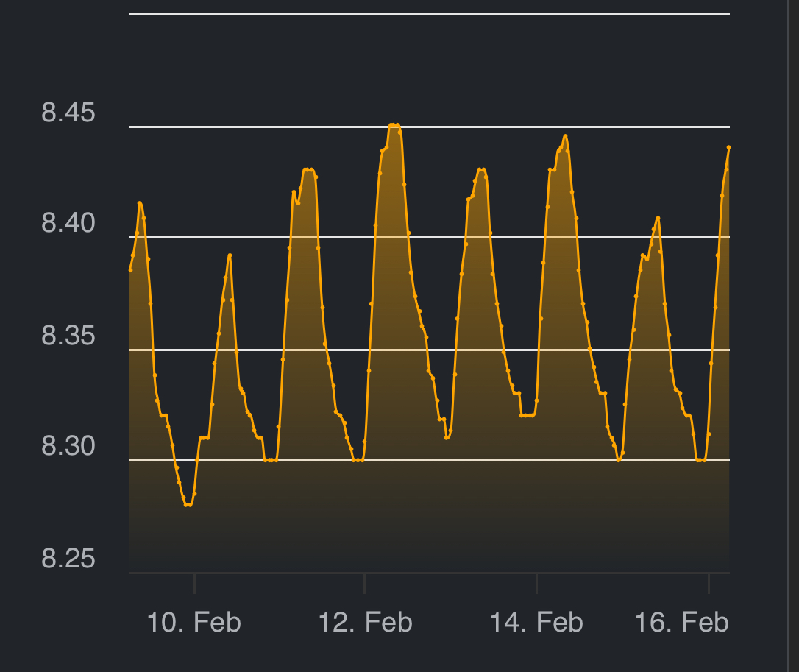Click the 8.35 y-axis value
Screen dimensions: 799x672
click(x=68, y=336)
